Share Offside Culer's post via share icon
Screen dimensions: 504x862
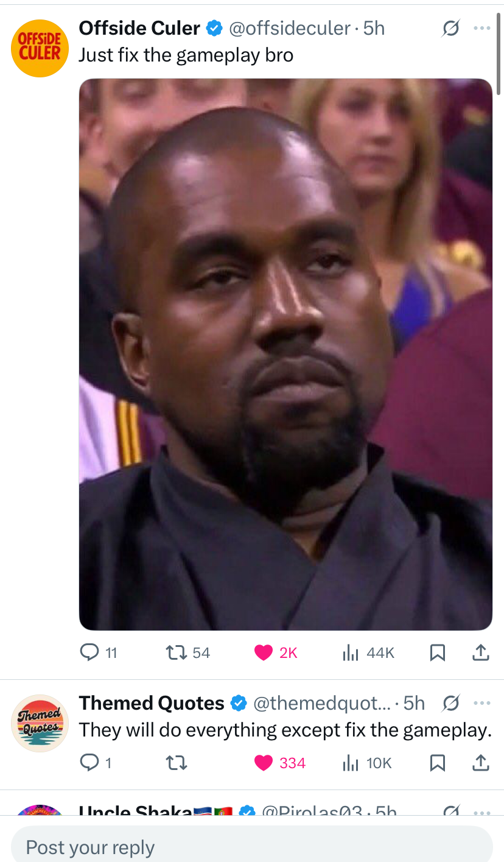(x=481, y=653)
